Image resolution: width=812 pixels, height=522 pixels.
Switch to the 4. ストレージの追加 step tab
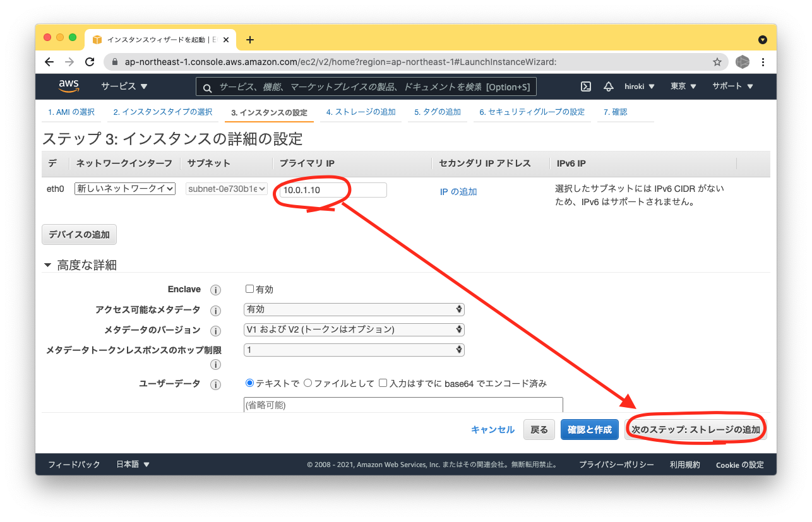(x=361, y=112)
